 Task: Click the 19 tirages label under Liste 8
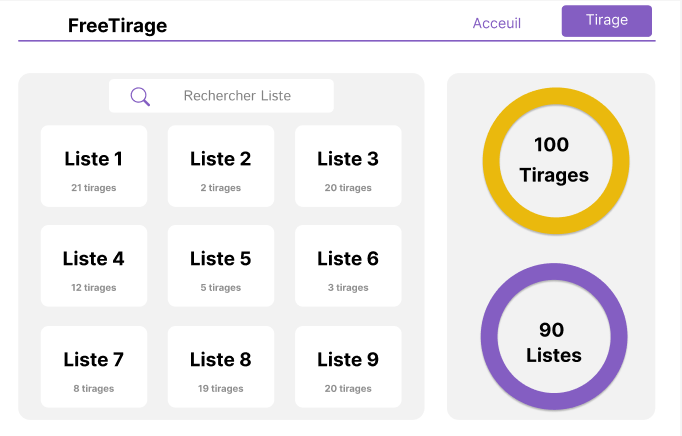point(221,389)
